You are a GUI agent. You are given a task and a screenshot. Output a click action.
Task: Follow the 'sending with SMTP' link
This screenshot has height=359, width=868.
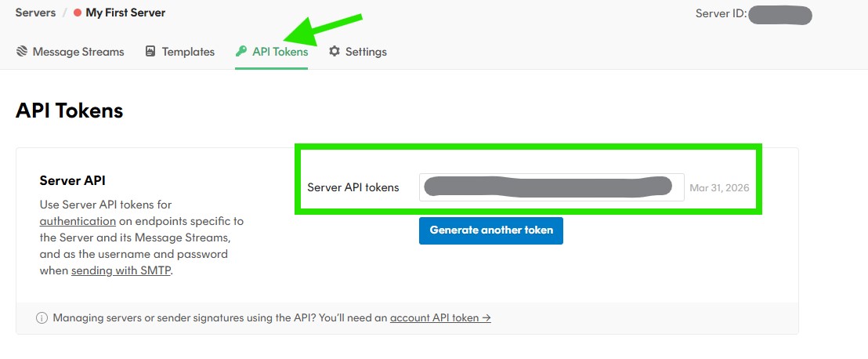tap(121, 270)
